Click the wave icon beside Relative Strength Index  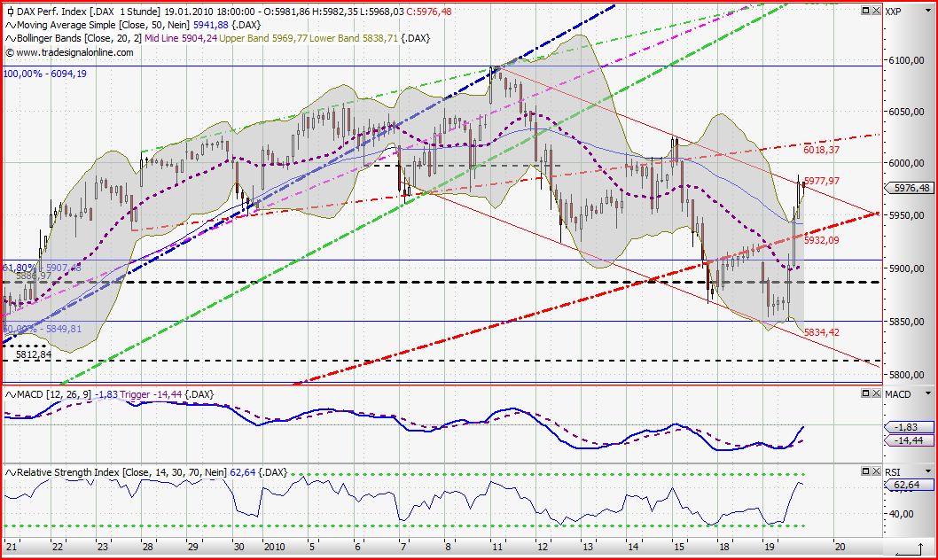11,472
